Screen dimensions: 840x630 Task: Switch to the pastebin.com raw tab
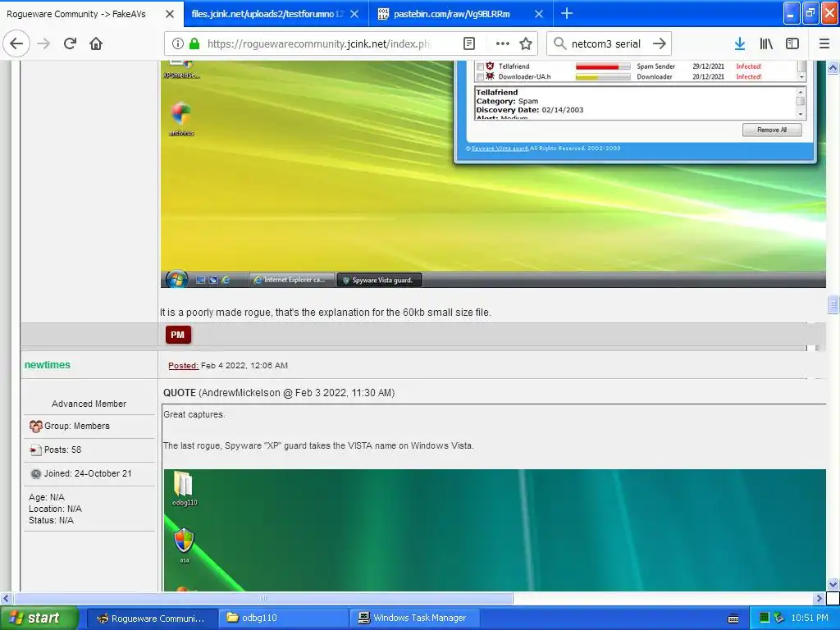451,14
